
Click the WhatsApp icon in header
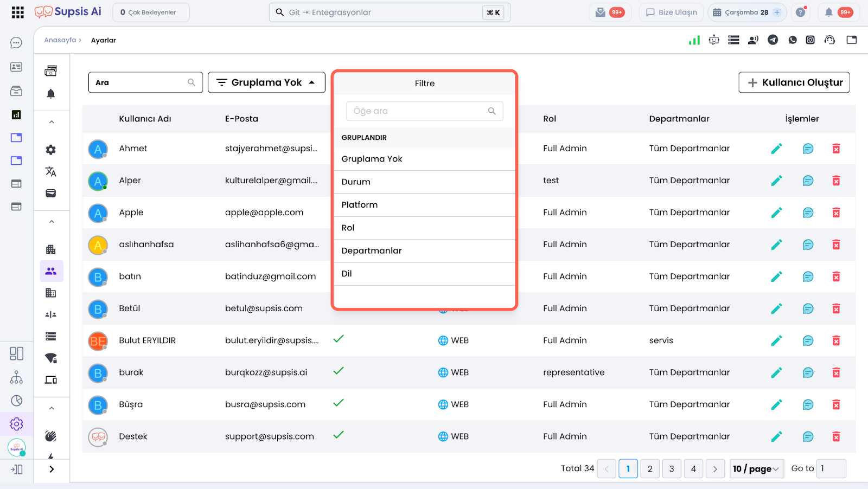click(x=793, y=40)
